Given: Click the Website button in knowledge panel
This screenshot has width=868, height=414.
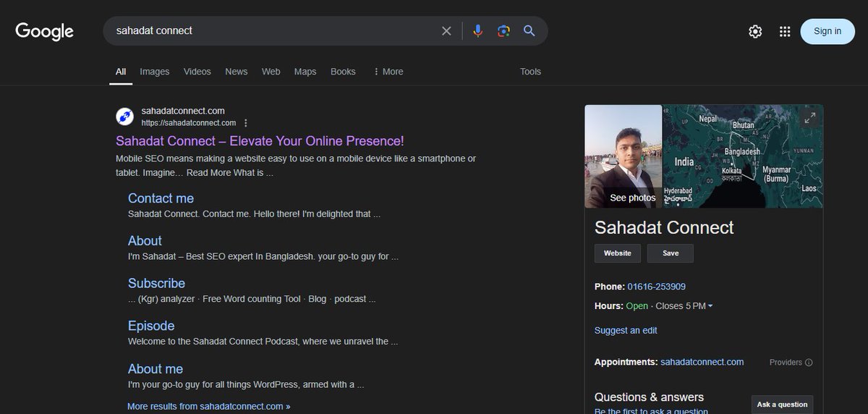Looking at the screenshot, I should (618, 253).
